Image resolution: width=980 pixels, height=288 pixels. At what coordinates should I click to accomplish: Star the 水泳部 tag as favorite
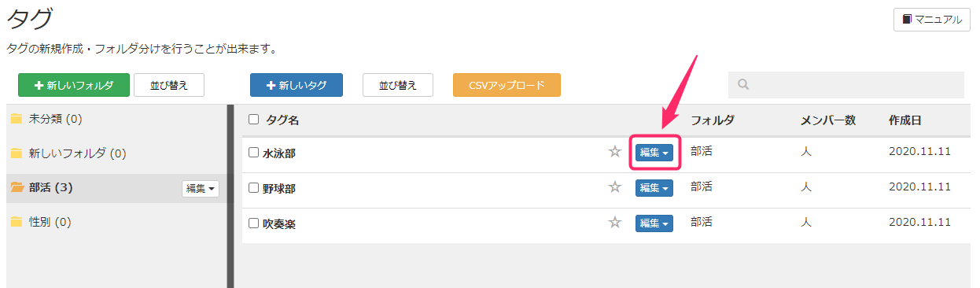click(615, 152)
